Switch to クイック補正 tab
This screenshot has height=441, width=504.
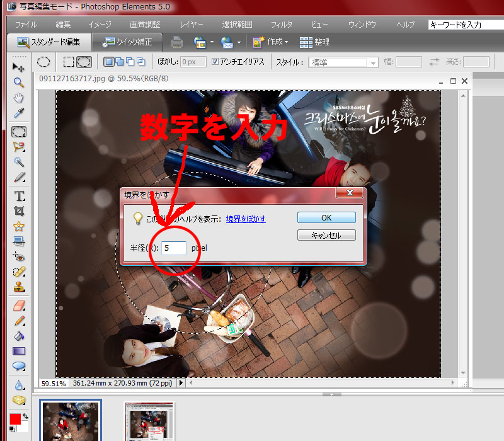[x=127, y=42]
